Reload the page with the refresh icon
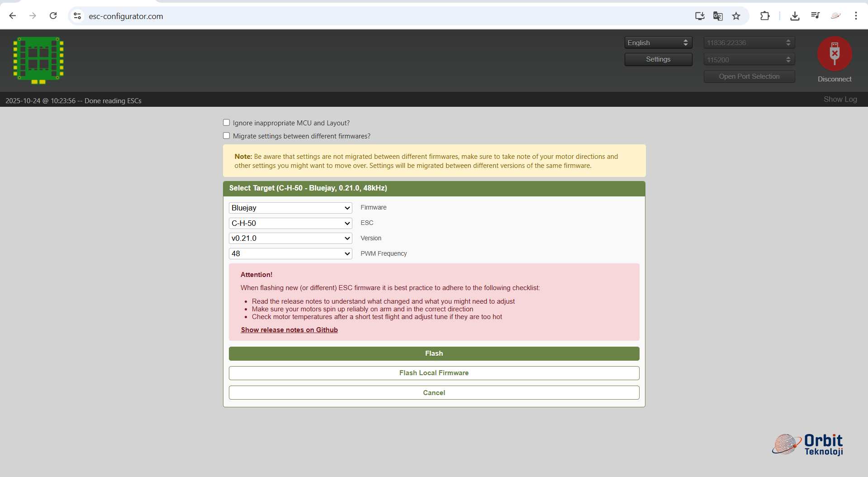868x477 pixels. pos(53,16)
